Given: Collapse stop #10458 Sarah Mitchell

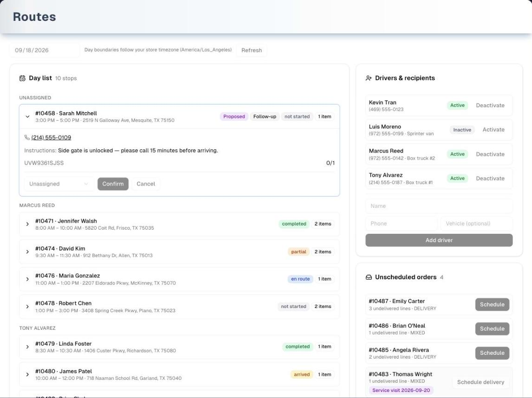Looking at the screenshot, I should tap(27, 116).
